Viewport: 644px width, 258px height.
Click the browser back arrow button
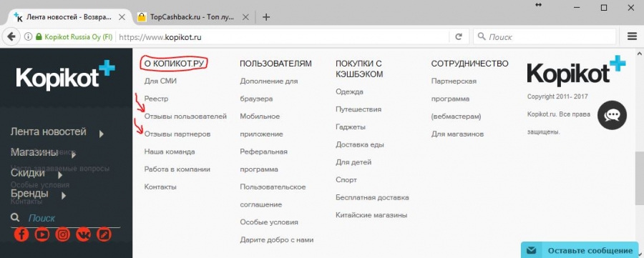point(11,37)
